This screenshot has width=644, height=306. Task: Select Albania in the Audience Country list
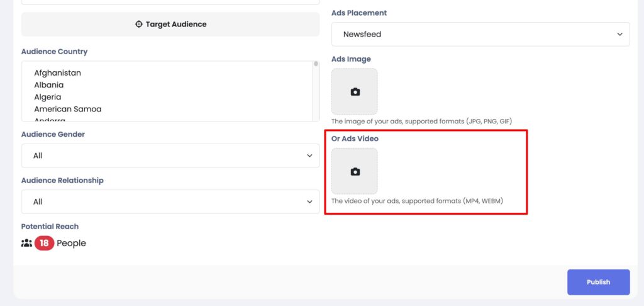[x=49, y=85]
